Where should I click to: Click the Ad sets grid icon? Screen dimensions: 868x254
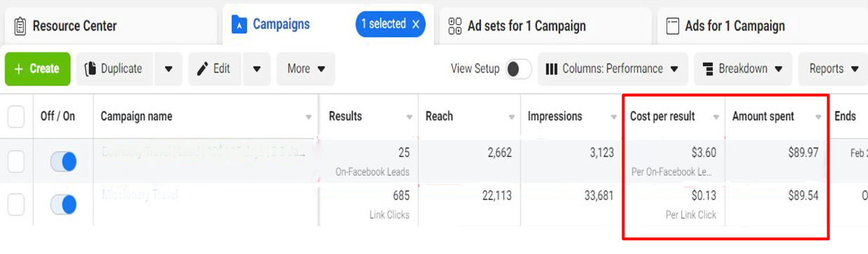(454, 26)
